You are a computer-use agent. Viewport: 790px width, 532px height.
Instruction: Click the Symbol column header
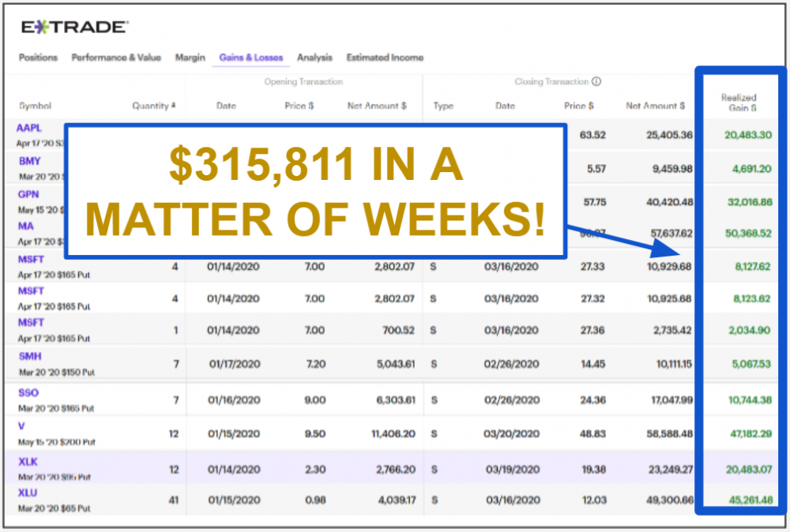click(x=35, y=106)
